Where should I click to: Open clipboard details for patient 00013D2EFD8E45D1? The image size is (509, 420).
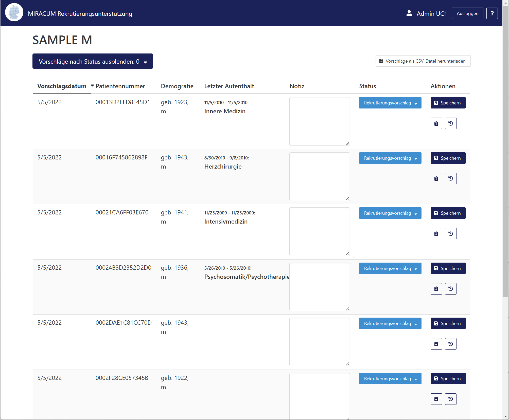click(x=436, y=123)
